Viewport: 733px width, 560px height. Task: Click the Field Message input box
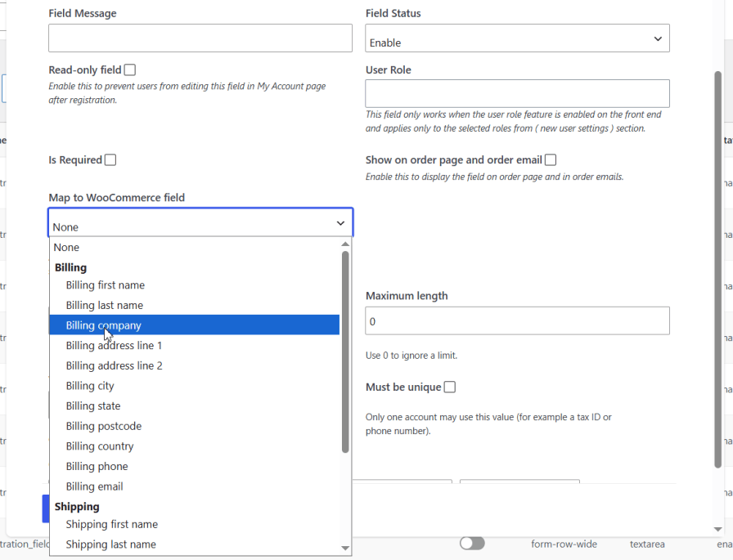[x=200, y=38]
